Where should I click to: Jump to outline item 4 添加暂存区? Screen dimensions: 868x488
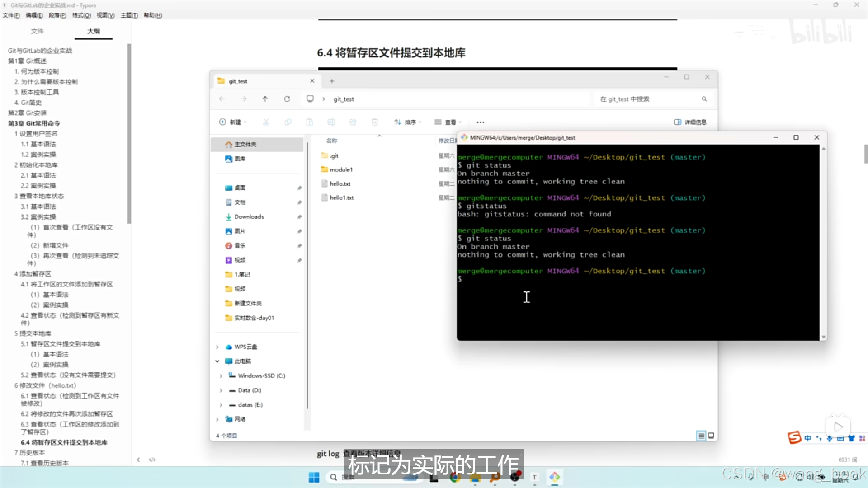[x=33, y=274]
